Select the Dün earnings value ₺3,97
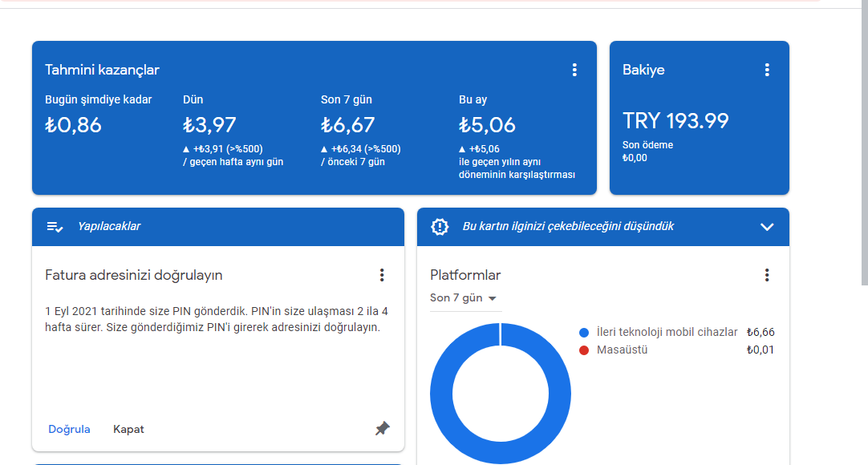This screenshot has width=868, height=465. 209,125
